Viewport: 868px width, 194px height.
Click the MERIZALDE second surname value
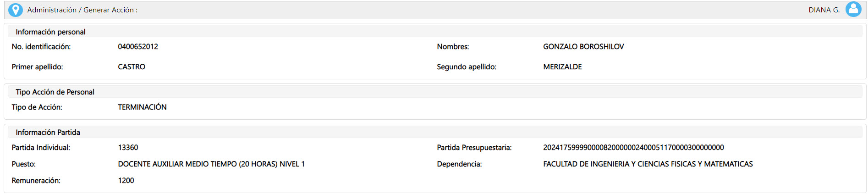point(562,67)
